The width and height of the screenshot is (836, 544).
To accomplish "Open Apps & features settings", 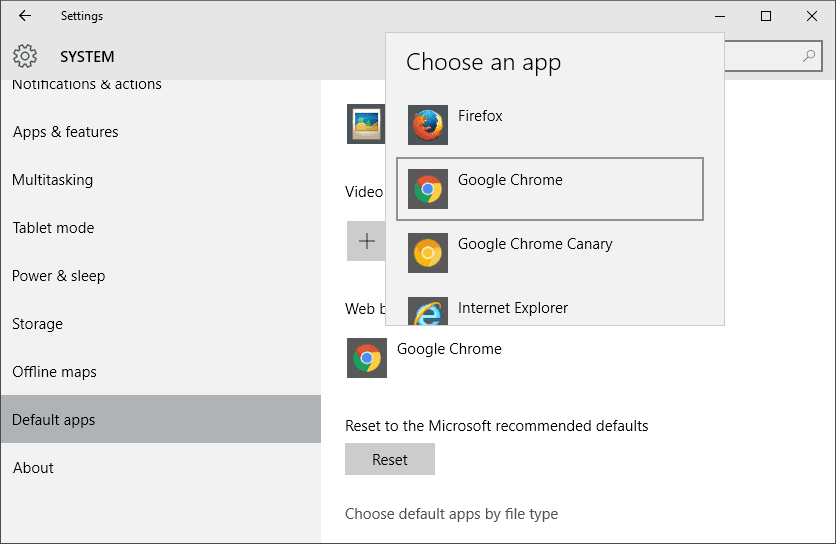I will [160, 132].
